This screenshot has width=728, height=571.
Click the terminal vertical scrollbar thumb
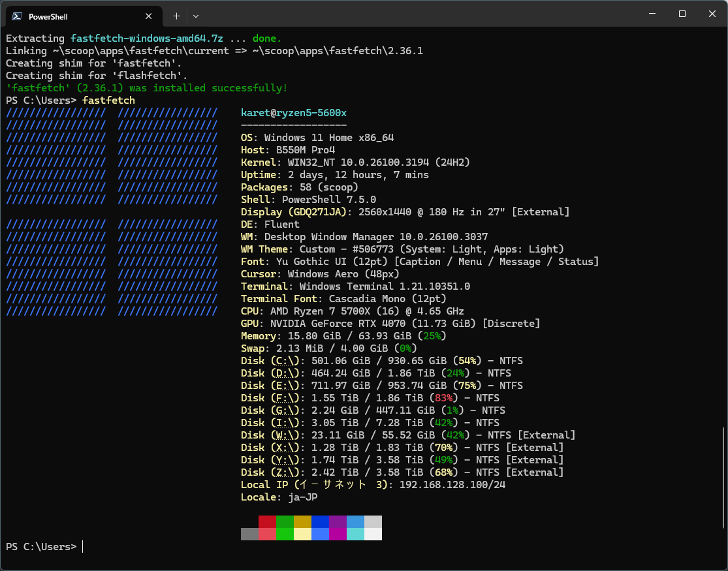[x=723, y=477]
